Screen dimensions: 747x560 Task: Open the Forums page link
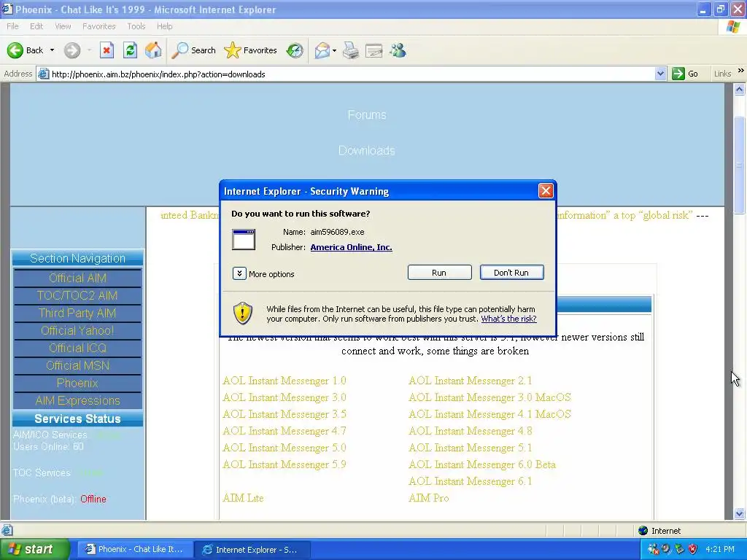tap(367, 114)
